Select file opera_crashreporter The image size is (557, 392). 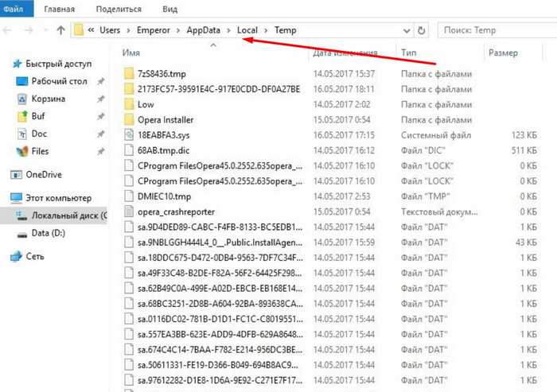[176, 212]
